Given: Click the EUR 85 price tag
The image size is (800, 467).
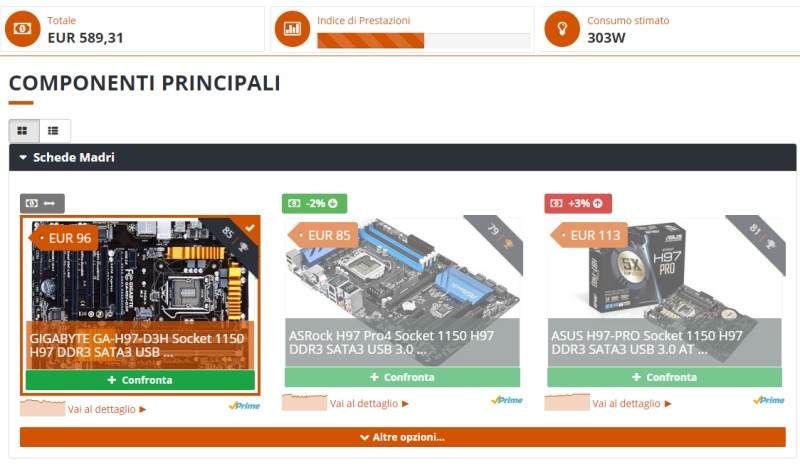Looking at the screenshot, I should (323, 235).
